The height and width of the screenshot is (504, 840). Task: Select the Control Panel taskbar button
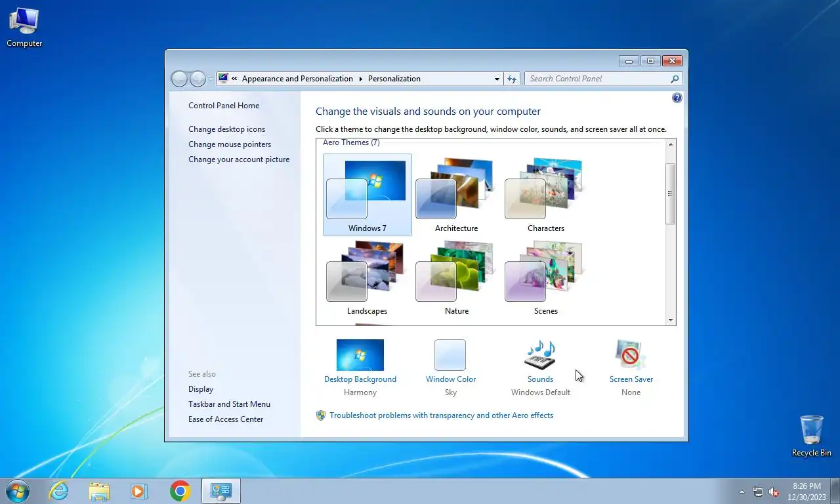pos(220,491)
